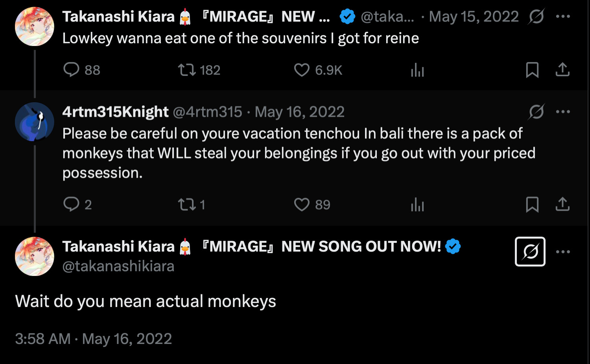
Task: Like 4rtm315Knight's tweet with 89 likes
Action: pos(302,204)
